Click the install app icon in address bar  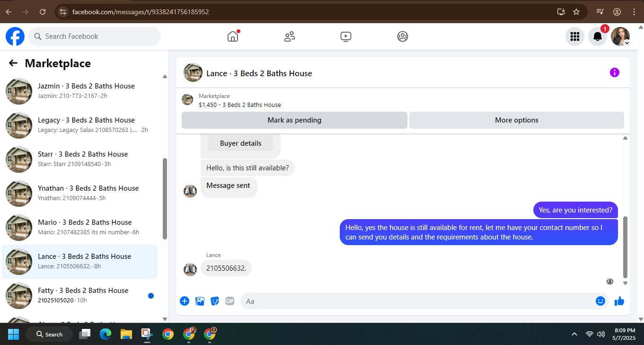(x=561, y=12)
